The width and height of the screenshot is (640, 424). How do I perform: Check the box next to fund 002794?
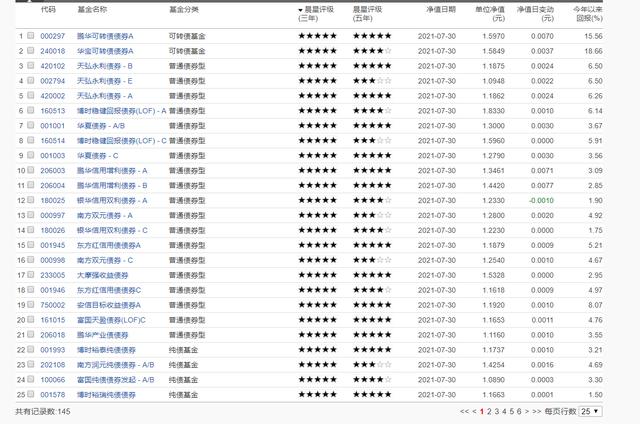pos(31,80)
